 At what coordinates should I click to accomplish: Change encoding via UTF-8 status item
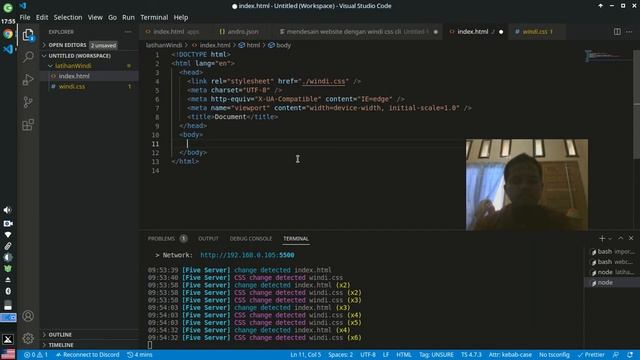(368, 355)
